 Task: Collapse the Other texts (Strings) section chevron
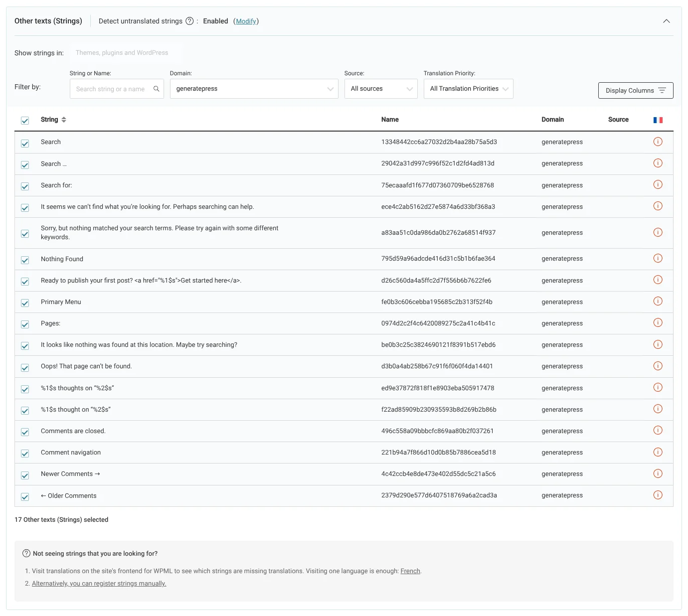666,21
